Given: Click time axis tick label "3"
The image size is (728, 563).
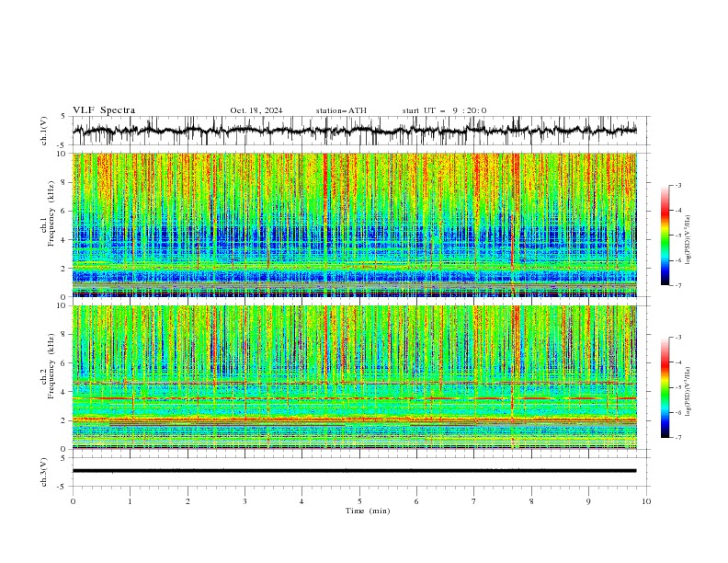Looking at the screenshot, I should click(245, 501).
